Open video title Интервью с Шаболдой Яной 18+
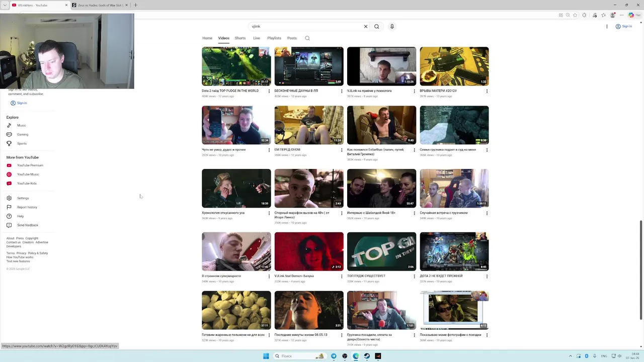This screenshot has height=362, width=644. (x=371, y=213)
